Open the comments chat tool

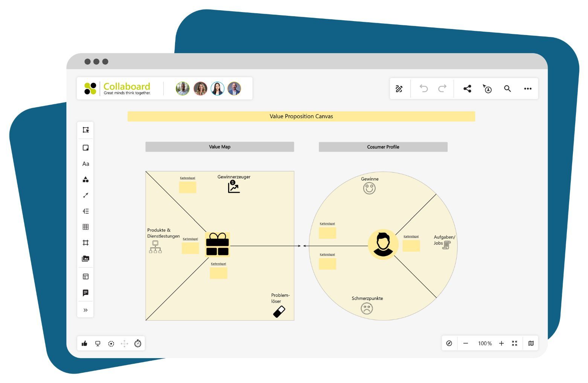click(85, 293)
